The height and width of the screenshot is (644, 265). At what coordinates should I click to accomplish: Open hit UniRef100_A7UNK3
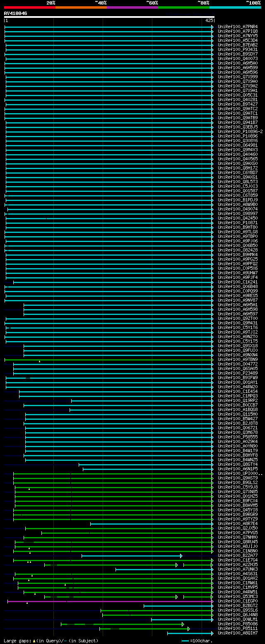coord(238,569)
